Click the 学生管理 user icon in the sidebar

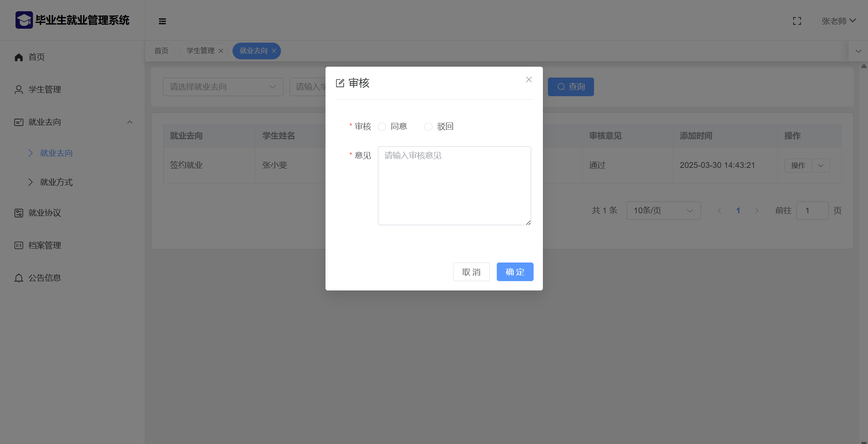coord(19,90)
